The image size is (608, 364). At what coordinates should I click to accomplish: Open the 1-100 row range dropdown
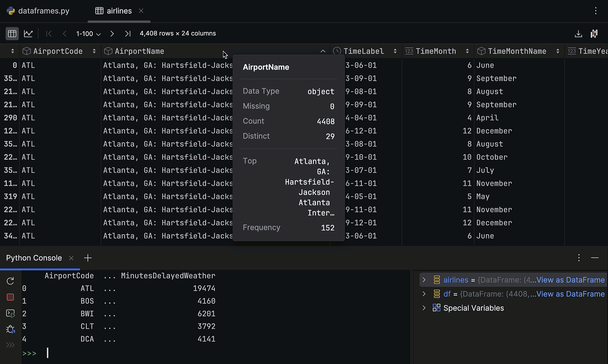[87, 33]
